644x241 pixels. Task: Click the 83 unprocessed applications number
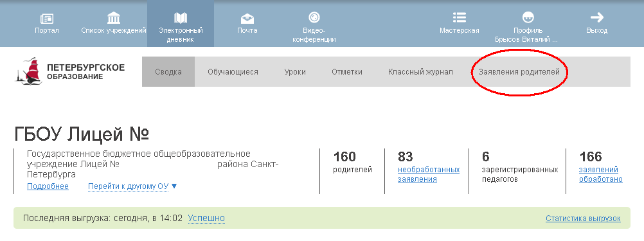(405, 157)
